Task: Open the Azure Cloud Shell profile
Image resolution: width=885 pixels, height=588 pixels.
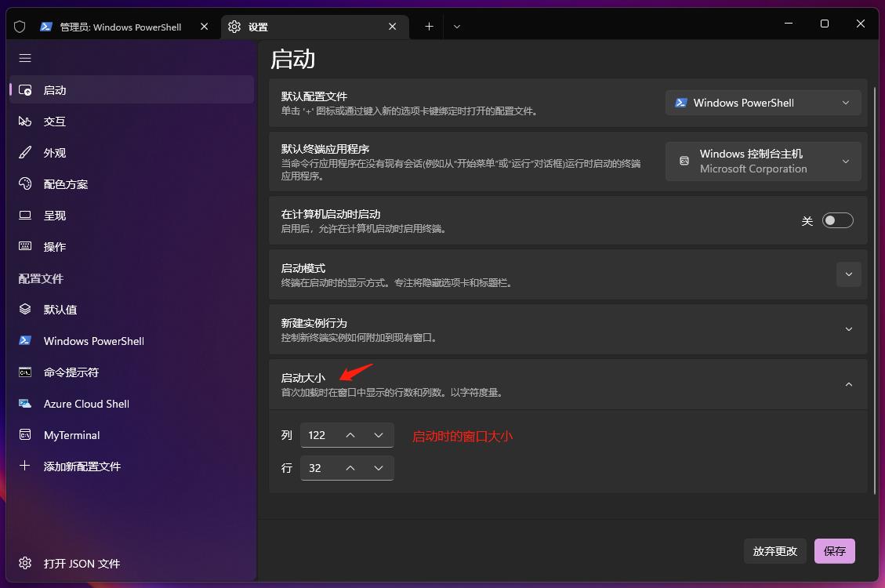Action: click(86, 403)
